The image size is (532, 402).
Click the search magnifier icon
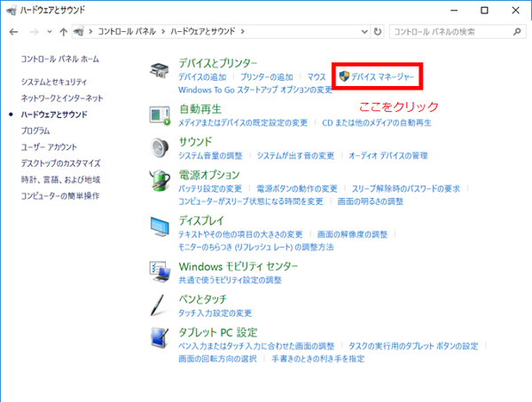[517, 32]
